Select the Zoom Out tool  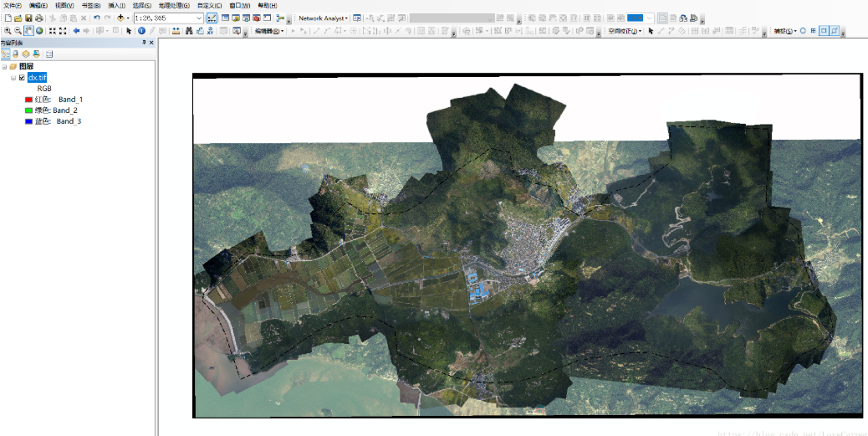pos(18,31)
